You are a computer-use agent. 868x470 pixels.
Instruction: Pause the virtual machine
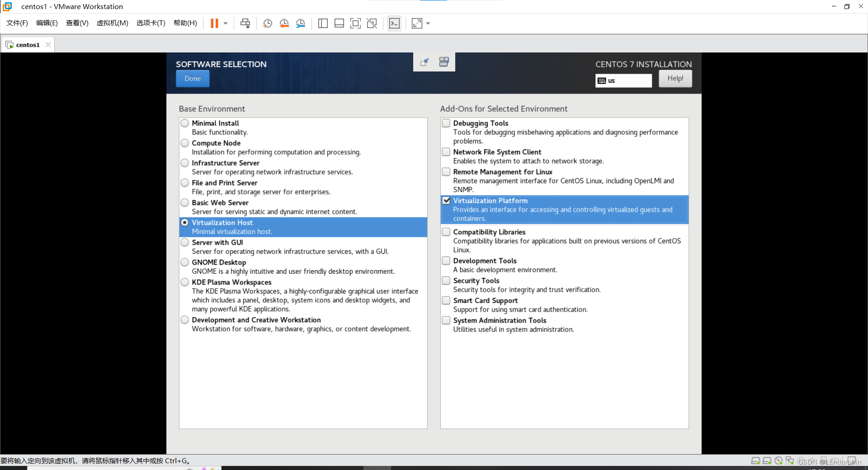[214, 23]
